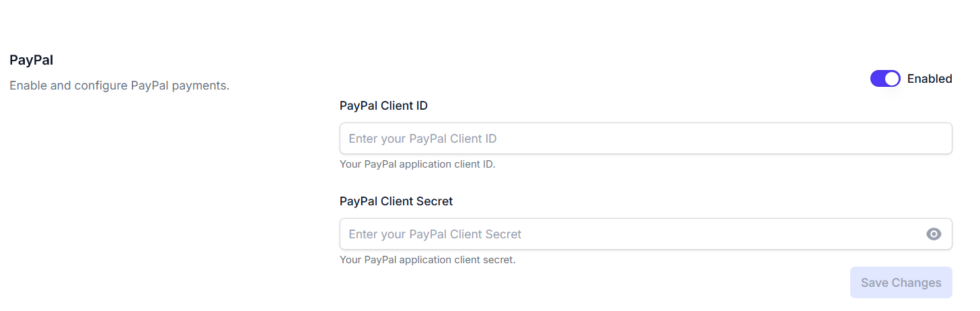Click the PayPal Client Secret field label

tap(396, 201)
